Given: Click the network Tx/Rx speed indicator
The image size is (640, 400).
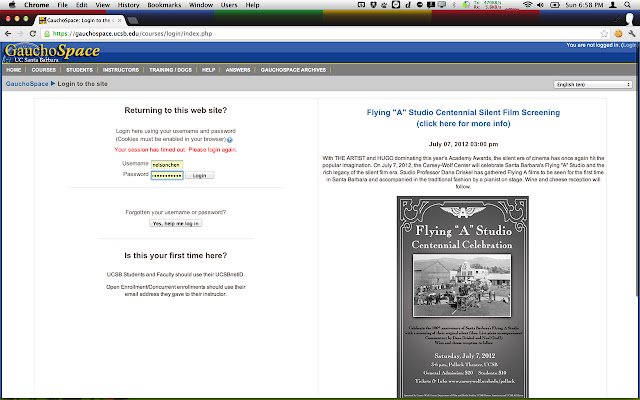Looking at the screenshot, I should [x=490, y=5].
